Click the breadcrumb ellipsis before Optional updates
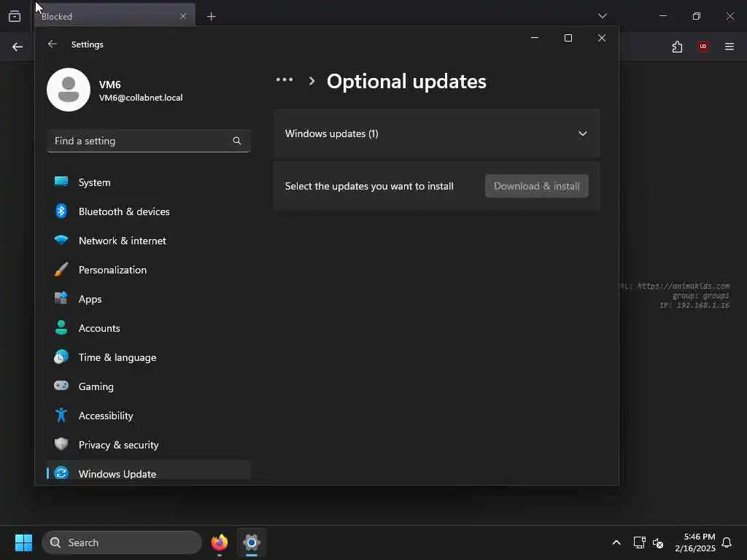Image resolution: width=747 pixels, height=560 pixels. (x=285, y=80)
